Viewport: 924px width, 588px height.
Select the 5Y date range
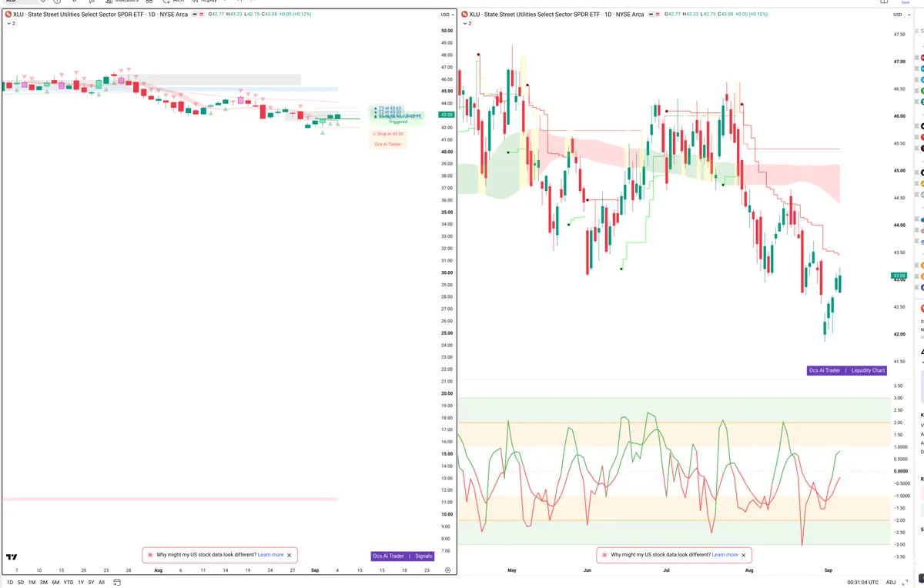point(92,583)
